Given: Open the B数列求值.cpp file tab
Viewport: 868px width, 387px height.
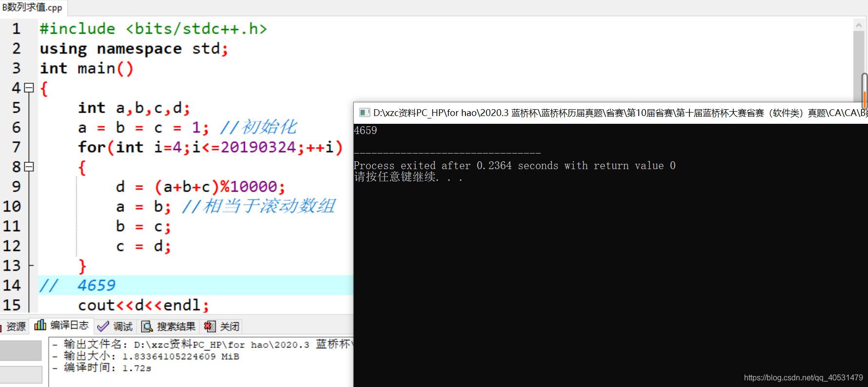Looking at the screenshot, I should click(33, 7).
